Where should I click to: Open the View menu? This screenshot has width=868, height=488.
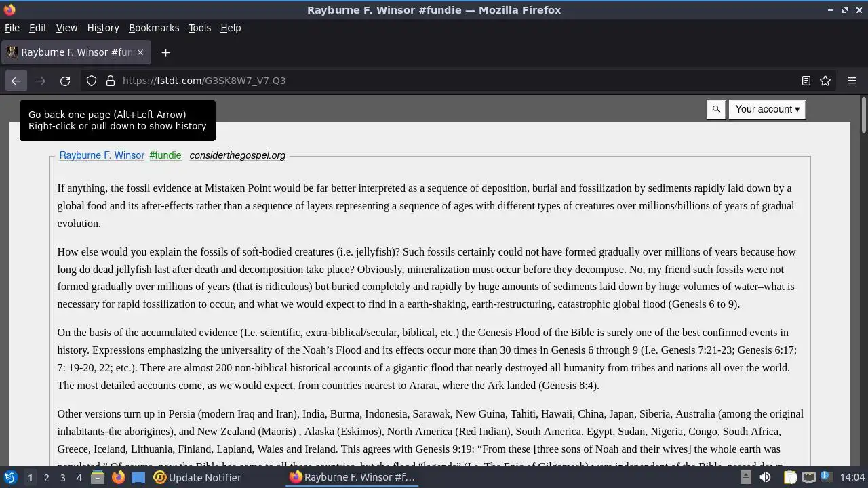66,28
